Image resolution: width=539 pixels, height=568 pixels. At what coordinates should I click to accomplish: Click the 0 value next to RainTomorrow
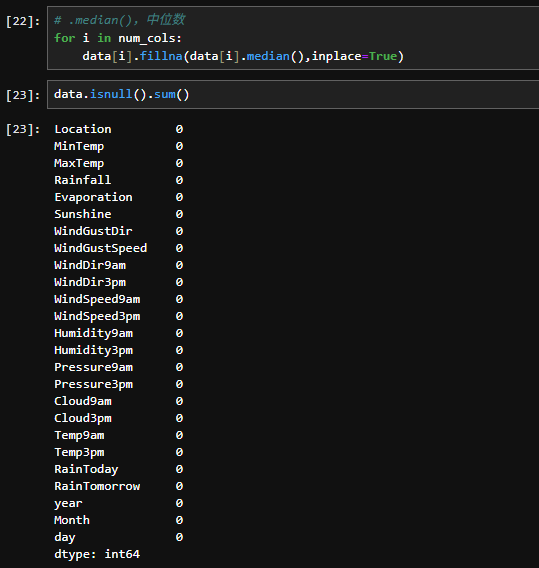click(179, 486)
